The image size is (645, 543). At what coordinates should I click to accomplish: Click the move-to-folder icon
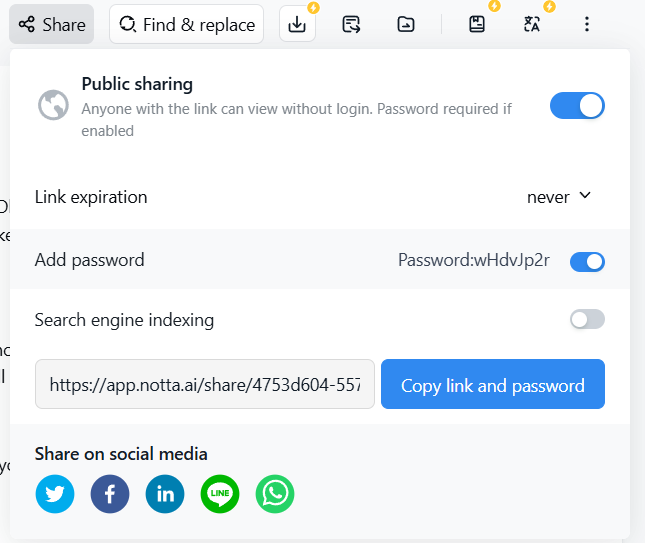tap(405, 24)
